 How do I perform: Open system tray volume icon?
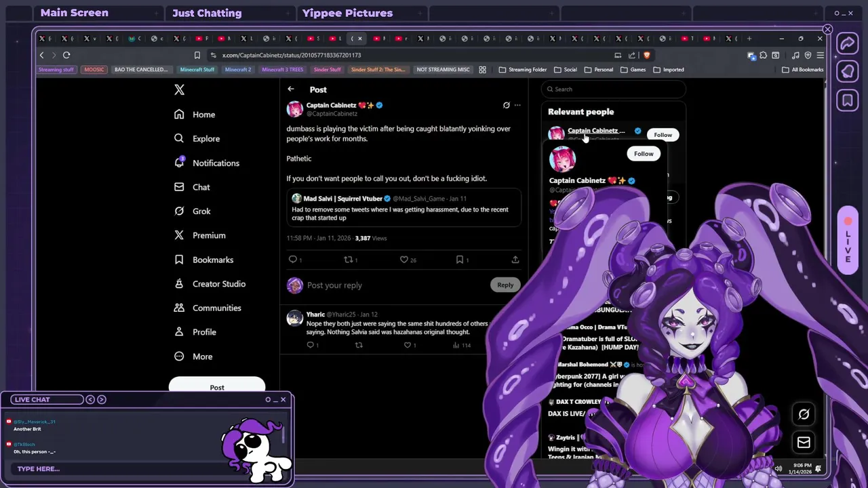[778, 468]
